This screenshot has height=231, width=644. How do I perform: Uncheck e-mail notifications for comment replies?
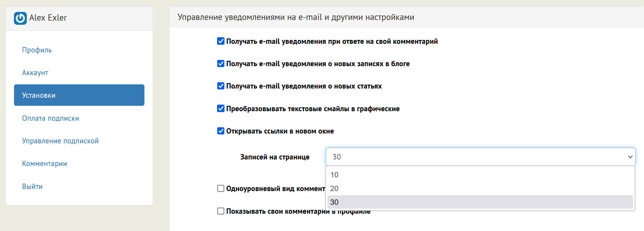point(221,41)
